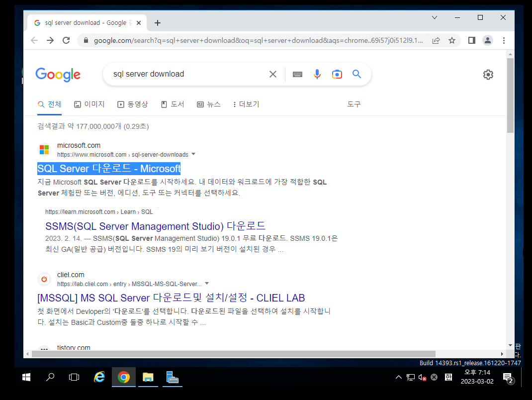This screenshot has height=400, width=532.
Task: Open the SQL Server 다운로드 - Microsoft result
Action: (x=109, y=169)
